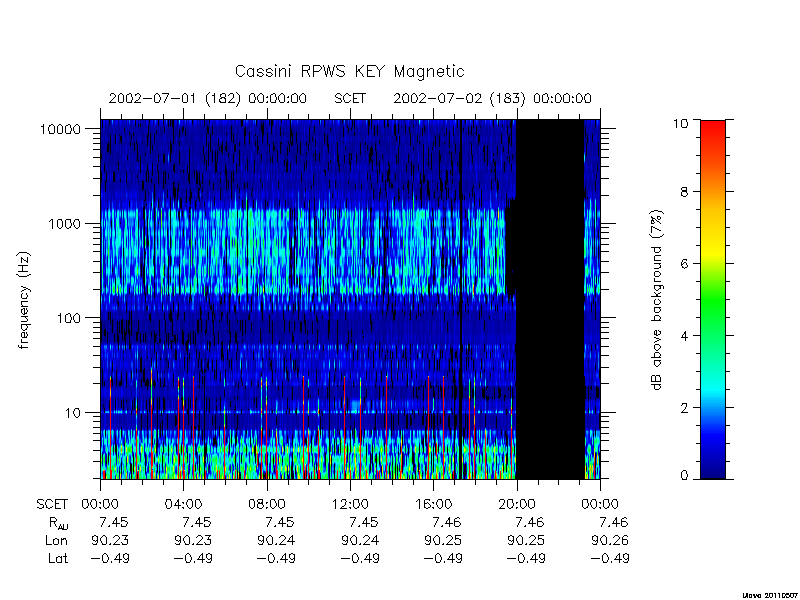Click the R AU row label
The image size is (800, 600).
pyautogui.click(x=59, y=523)
